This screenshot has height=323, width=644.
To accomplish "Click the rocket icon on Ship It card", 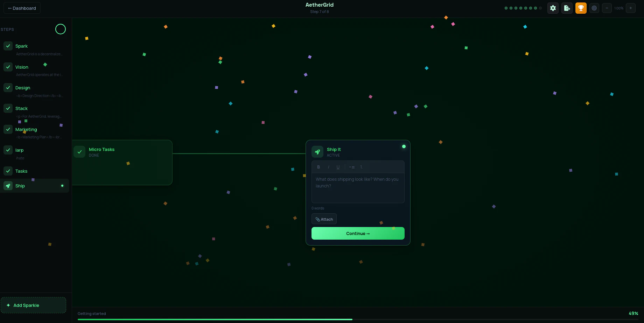I will click(317, 152).
